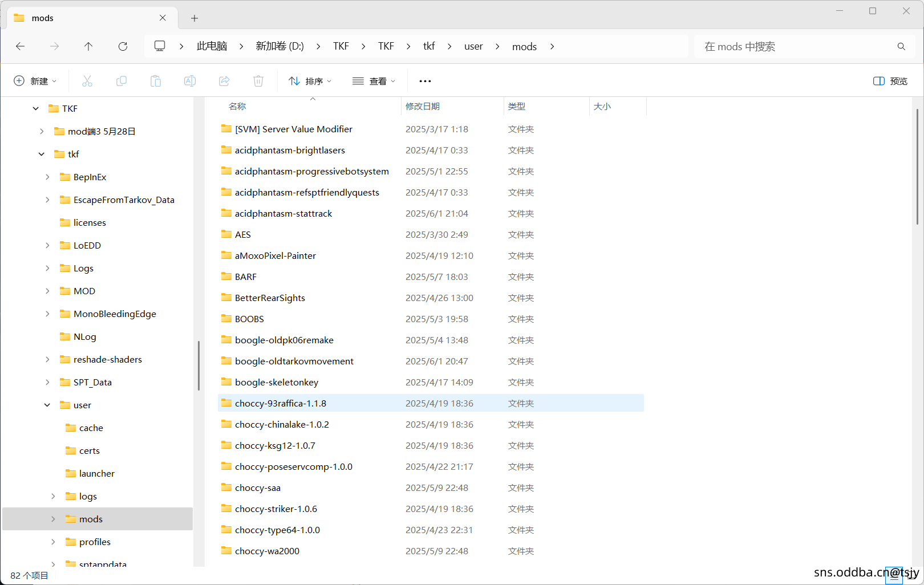
Task: Toggle the 预览 preview pane
Action: [890, 81]
